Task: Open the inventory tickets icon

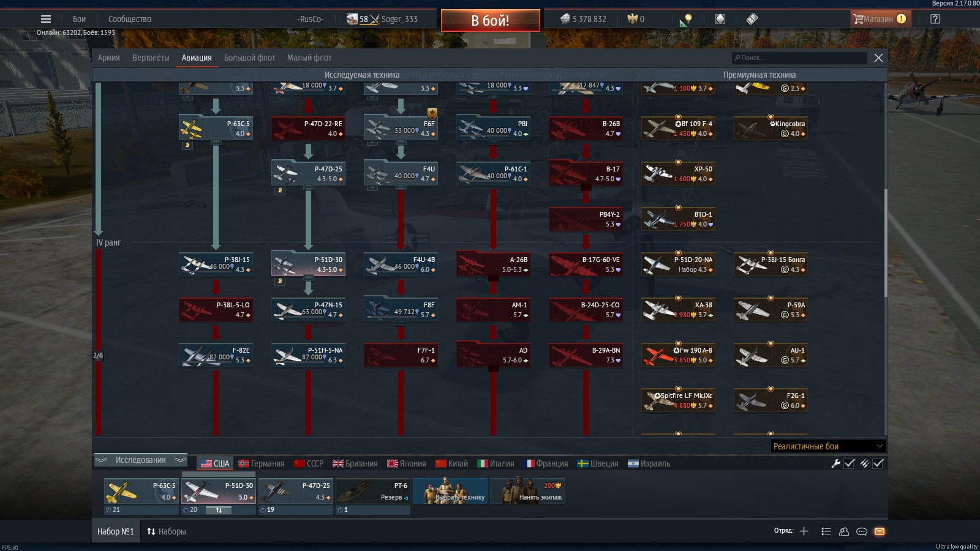Action: [x=752, y=19]
